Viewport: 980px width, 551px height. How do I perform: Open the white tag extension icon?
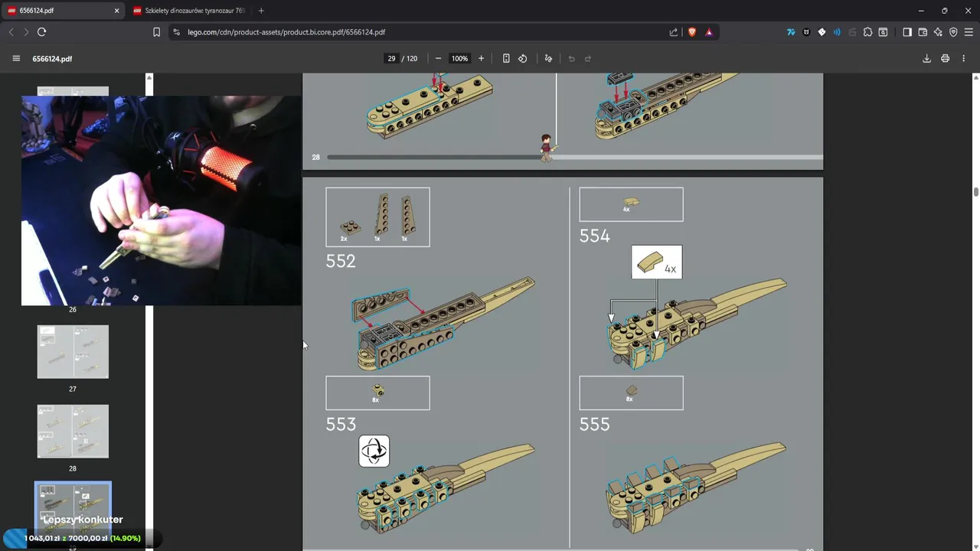pos(822,32)
